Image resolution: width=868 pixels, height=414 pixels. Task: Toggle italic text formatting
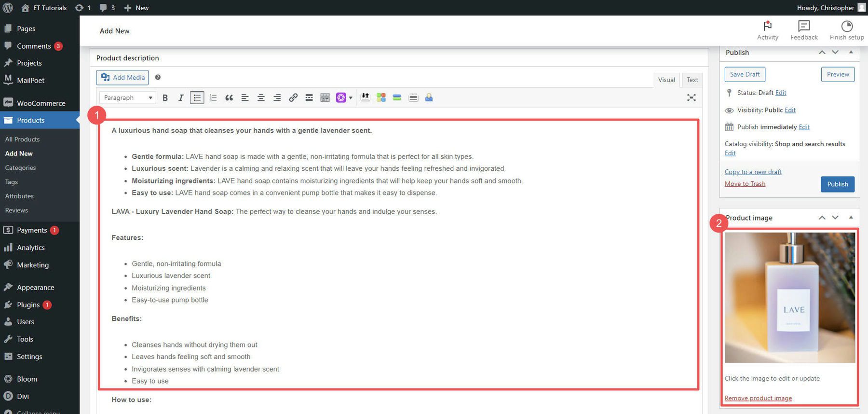pyautogui.click(x=181, y=98)
